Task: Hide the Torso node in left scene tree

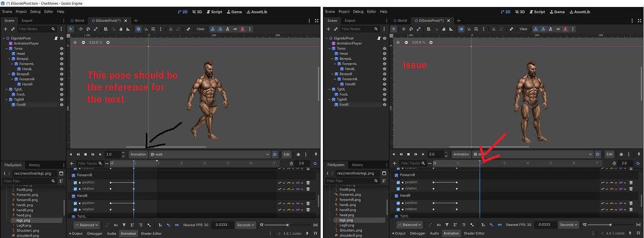Action: coord(61,48)
